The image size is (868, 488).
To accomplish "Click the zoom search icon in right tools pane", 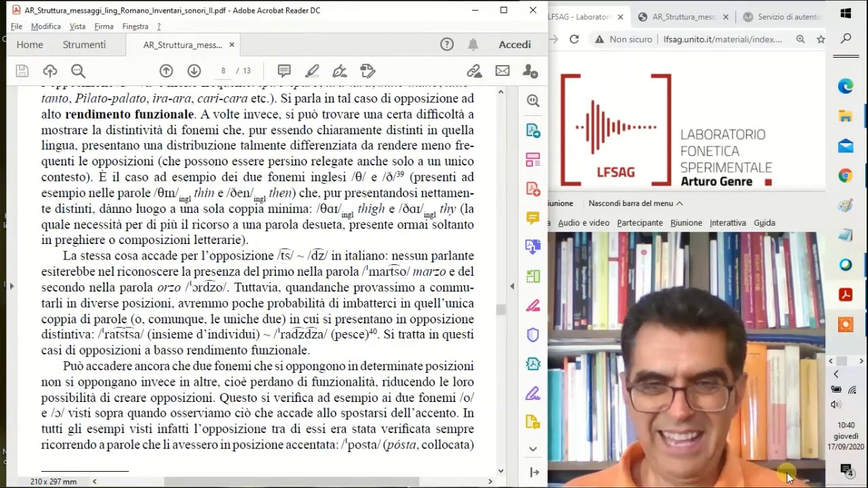I will click(x=533, y=101).
